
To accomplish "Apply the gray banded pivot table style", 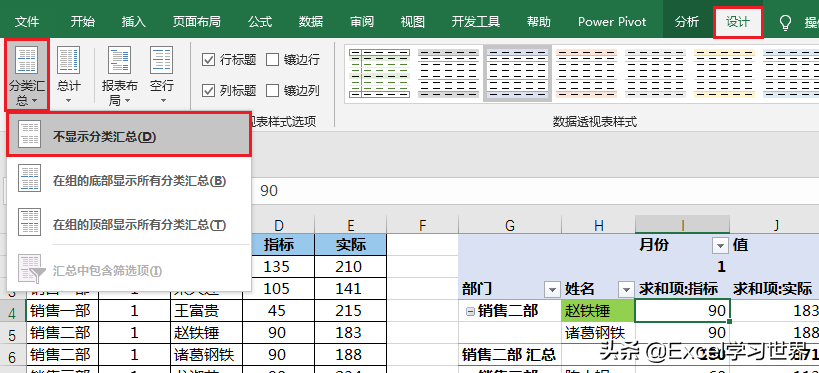I will [x=449, y=73].
